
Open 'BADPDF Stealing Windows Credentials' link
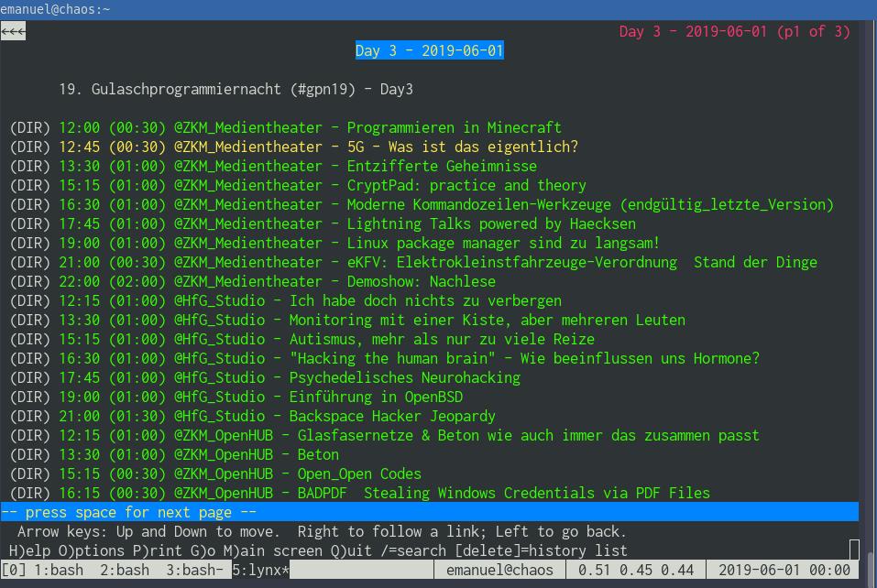(384, 494)
